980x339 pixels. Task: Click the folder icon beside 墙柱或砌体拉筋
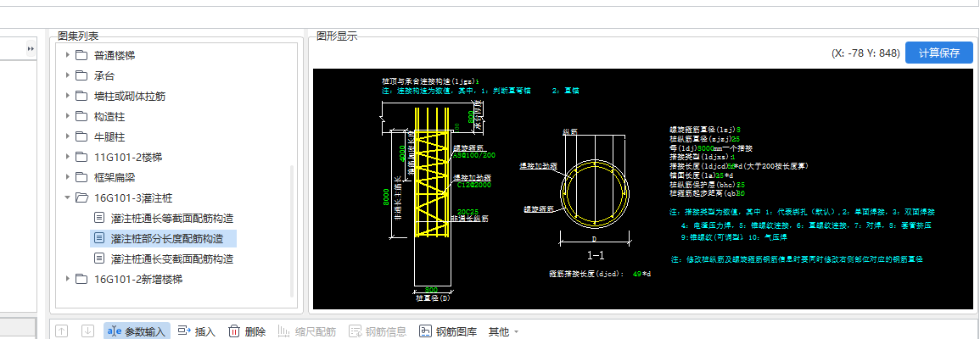81,96
